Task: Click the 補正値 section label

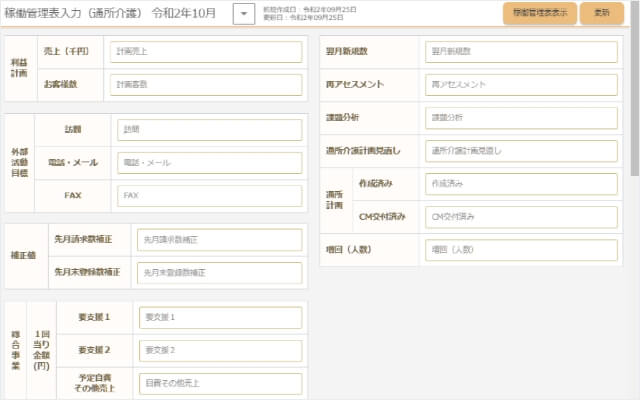Action: coord(23,256)
